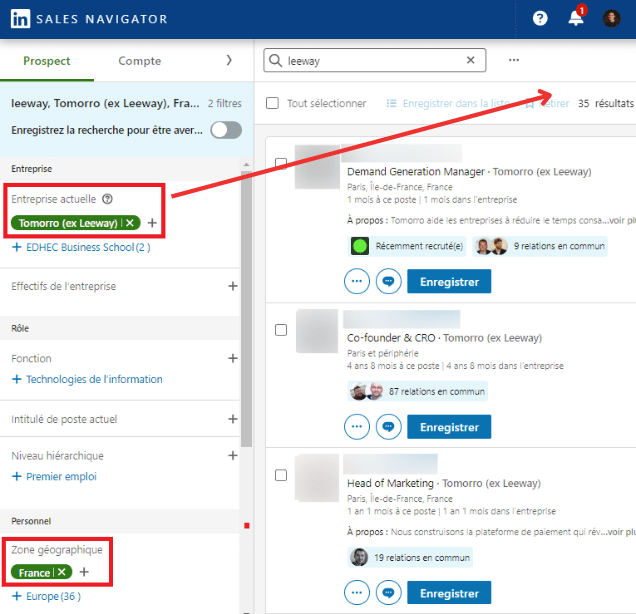Click the LinkedIn logo icon
This screenshot has height=614, width=636.
(20, 19)
